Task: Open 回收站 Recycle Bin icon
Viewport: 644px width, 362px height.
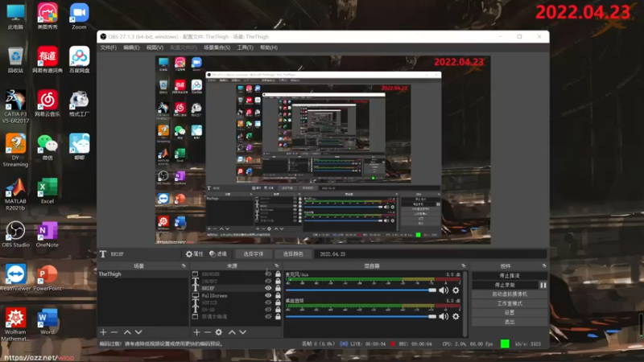Action: click(15, 60)
